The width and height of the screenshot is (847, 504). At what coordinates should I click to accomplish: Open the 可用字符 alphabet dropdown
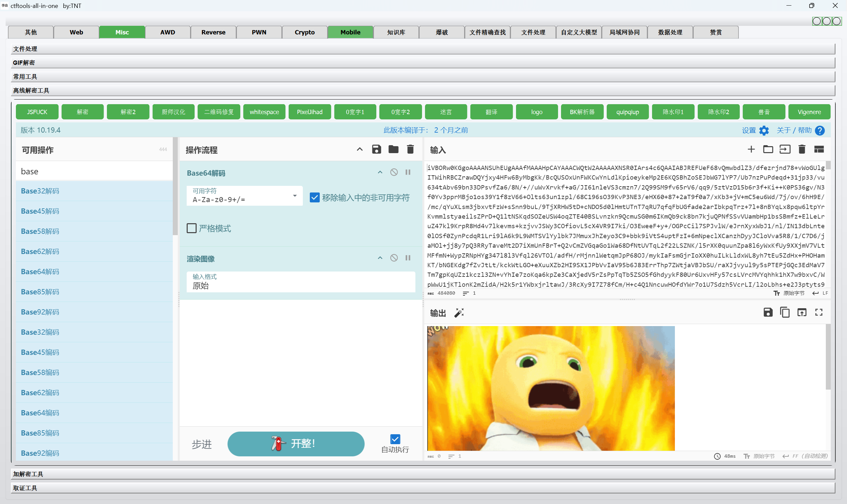244,196
